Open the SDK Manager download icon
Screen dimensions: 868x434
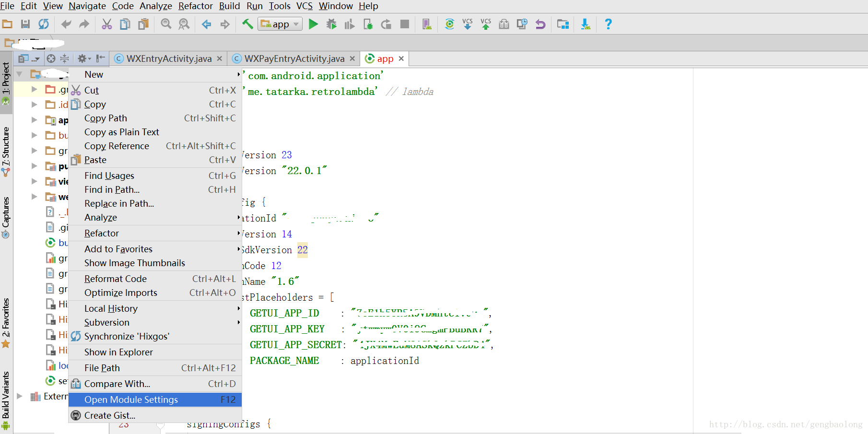[x=586, y=24]
